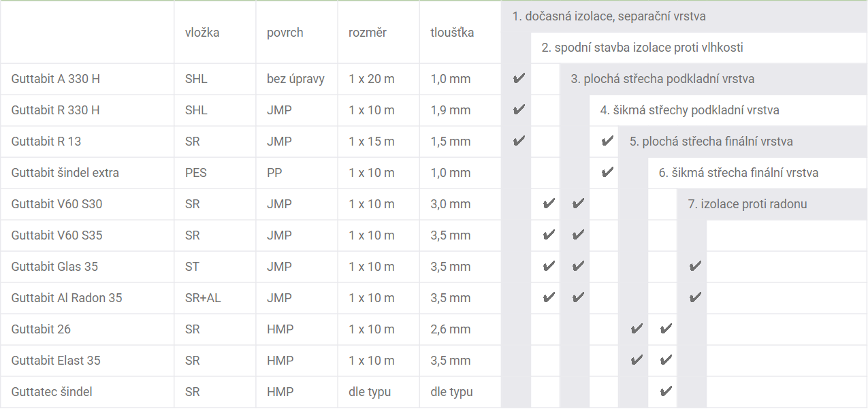This screenshot has height=411, width=868.
Task: Click the "7. izolace proti radonu" label
Action: tap(748, 204)
